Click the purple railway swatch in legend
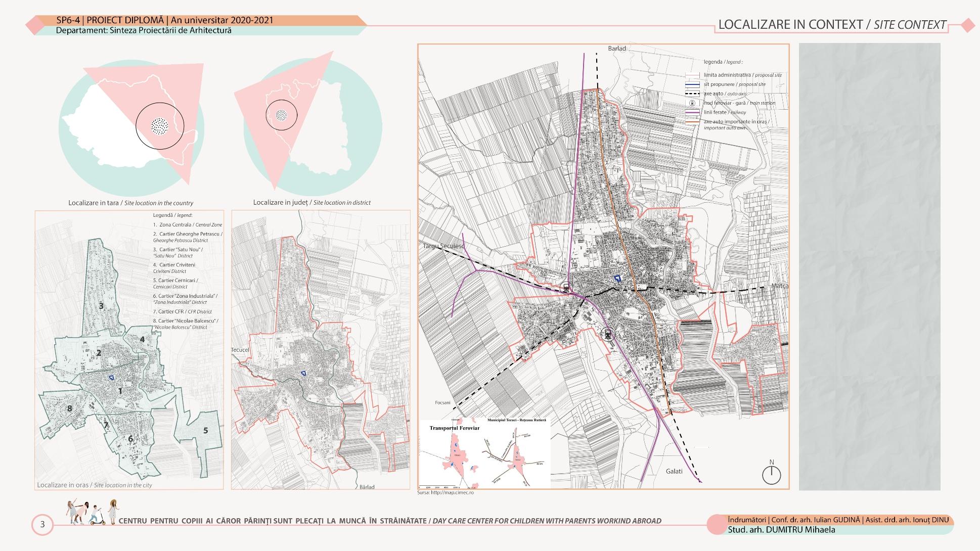 (x=692, y=112)
